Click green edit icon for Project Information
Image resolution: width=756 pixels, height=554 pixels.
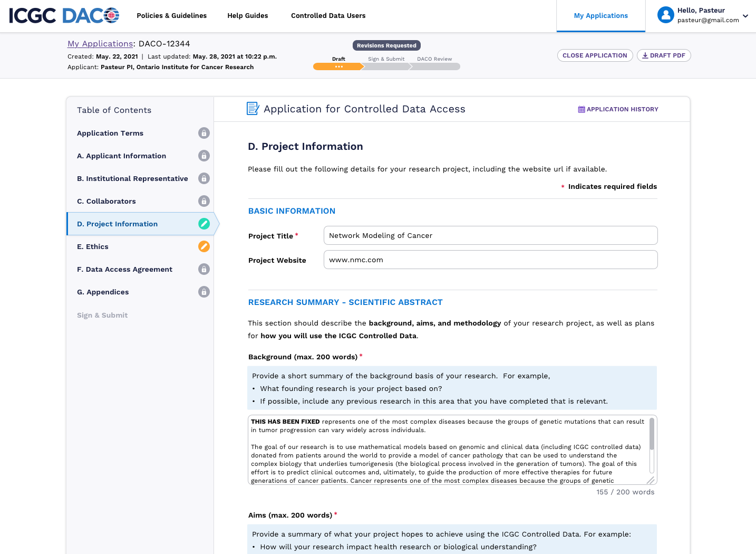coord(204,224)
